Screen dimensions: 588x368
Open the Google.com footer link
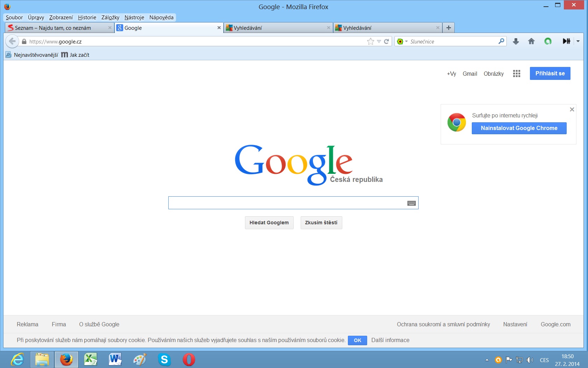coord(555,325)
